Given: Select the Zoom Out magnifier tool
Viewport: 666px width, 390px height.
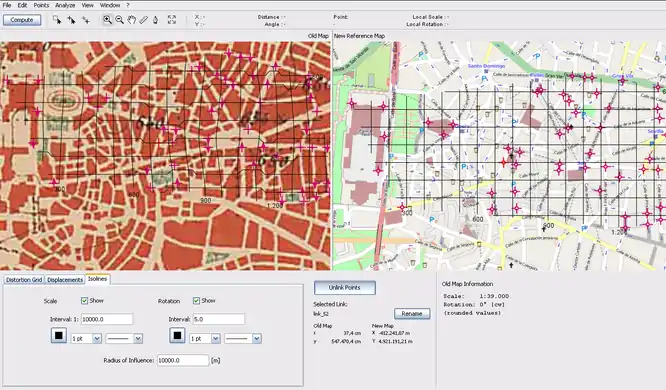Looking at the screenshot, I should (x=120, y=20).
